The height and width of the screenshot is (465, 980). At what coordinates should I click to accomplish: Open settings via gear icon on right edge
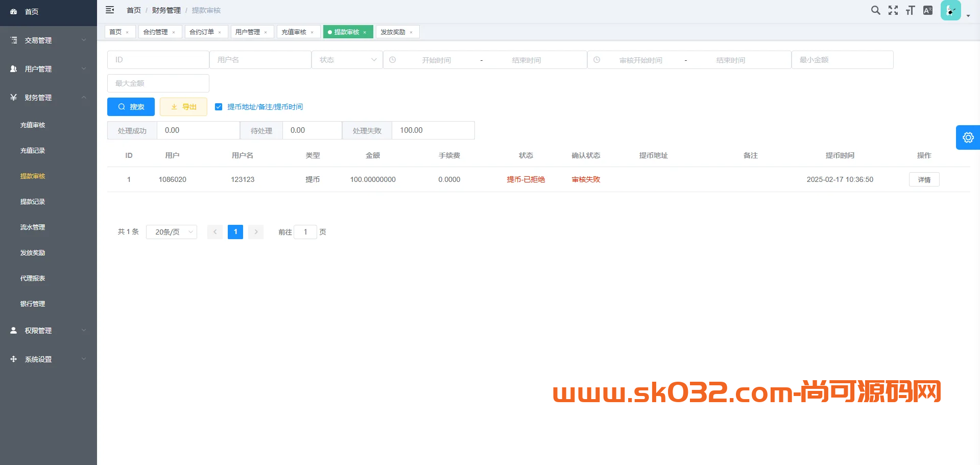coord(968,137)
